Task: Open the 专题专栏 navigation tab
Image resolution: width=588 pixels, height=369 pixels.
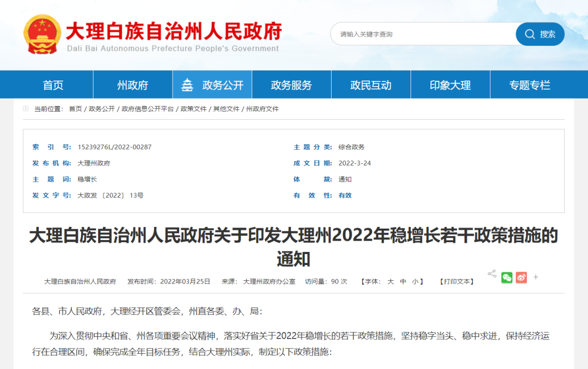Action: (530, 85)
